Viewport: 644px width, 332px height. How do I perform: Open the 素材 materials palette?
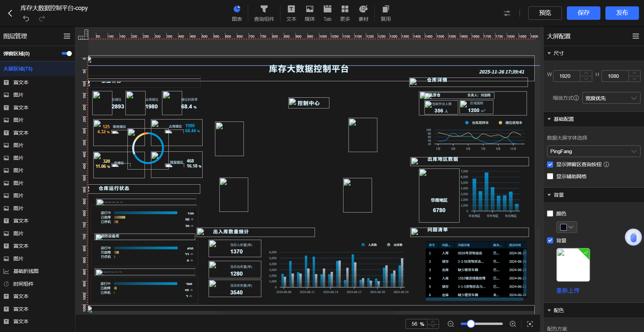pos(363,13)
